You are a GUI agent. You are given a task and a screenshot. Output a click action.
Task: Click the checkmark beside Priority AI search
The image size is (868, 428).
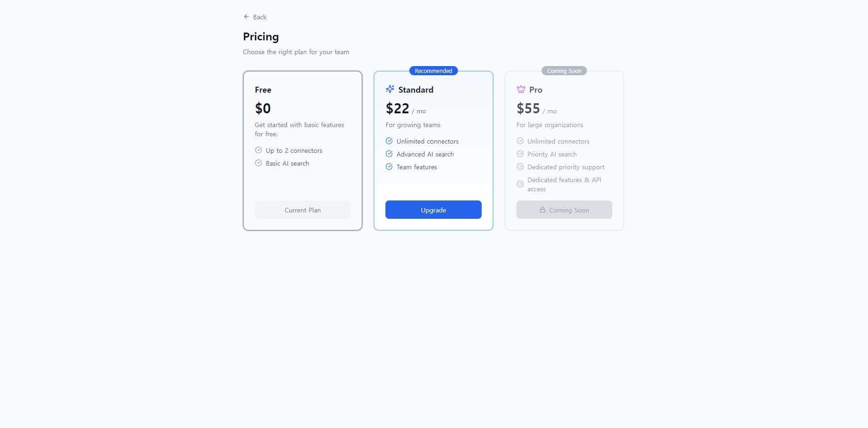[x=520, y=154]
